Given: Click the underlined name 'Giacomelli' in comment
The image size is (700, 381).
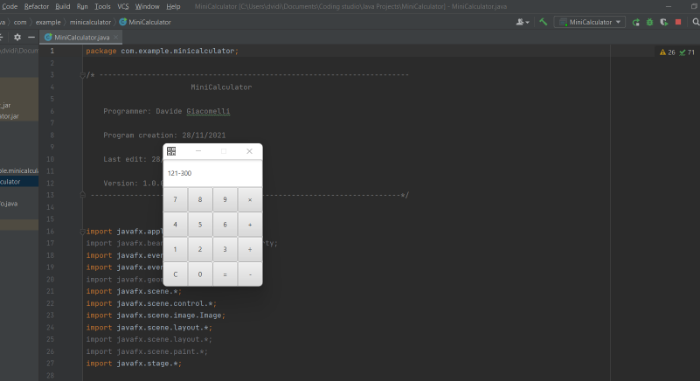Looking at the screenshot, I should click(208, 111).
